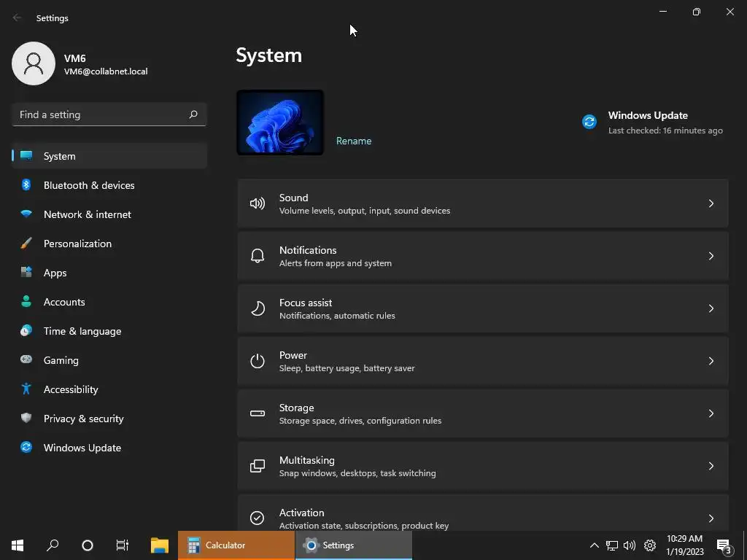Open the Network & internet section
Image resolution: width=747 pixels, height=560 pixels.
point(109,214)
